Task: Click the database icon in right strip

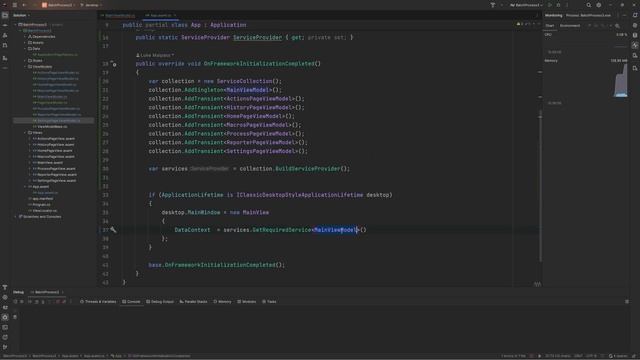Action: pyautogui.click(x=635, y=35)
